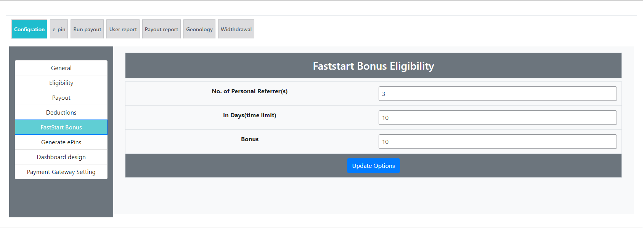This screenshot has height=228, width=644.
Task: Select the Payout report tab
Action: pos(161,29)
